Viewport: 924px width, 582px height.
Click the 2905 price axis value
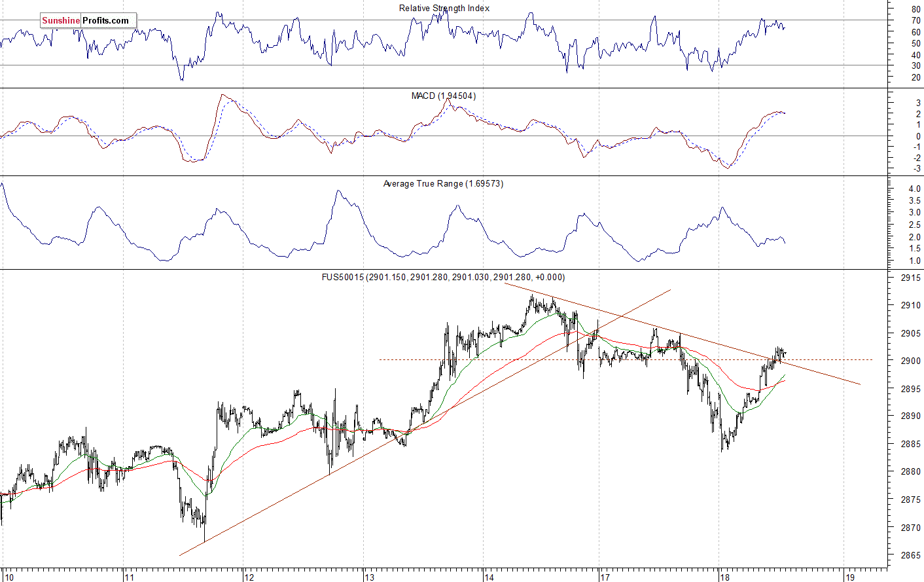(910, 333)
